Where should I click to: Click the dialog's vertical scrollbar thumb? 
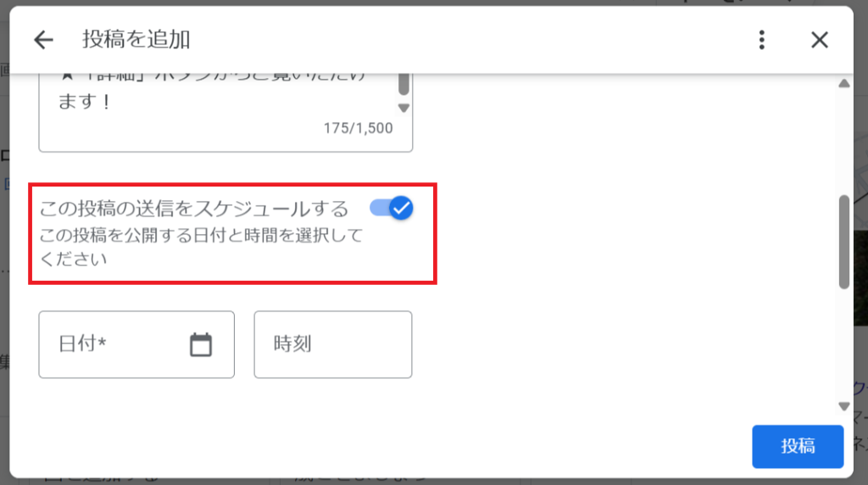click(844, 242)
